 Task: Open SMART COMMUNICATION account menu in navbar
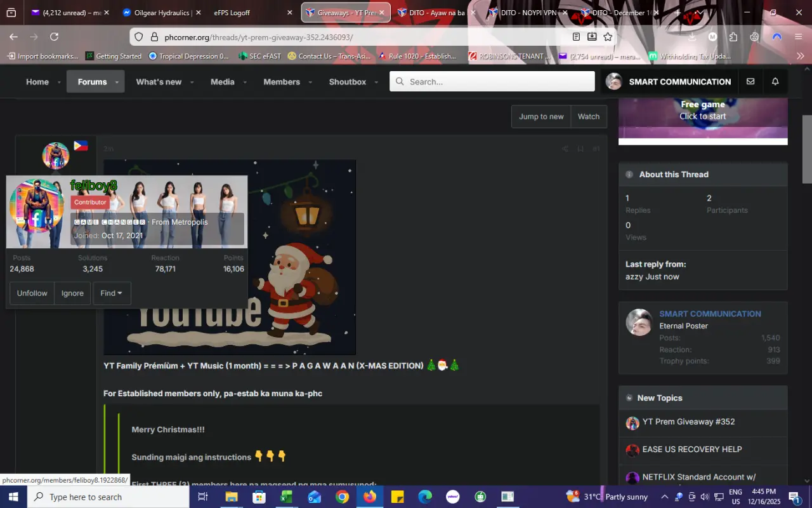(x=669, y=81)
